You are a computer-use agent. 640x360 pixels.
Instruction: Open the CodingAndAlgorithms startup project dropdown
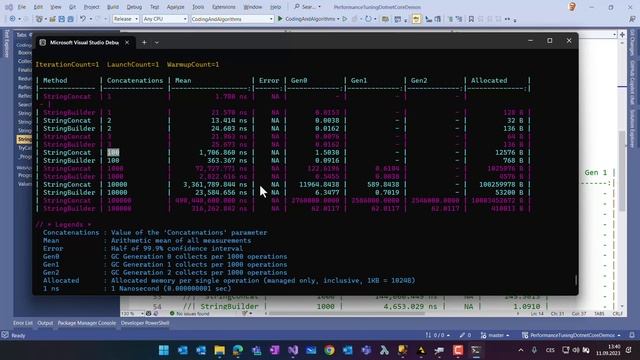[x=232, y=19]
